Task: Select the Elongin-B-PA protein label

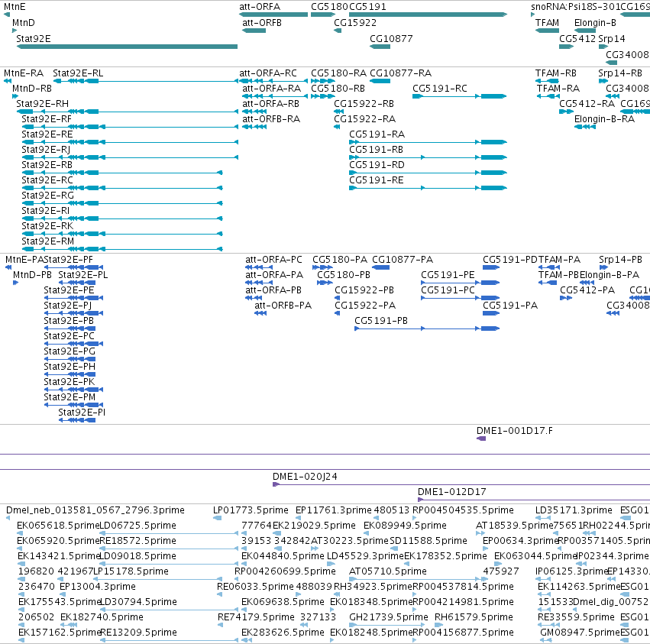Action: coord(610,275)
